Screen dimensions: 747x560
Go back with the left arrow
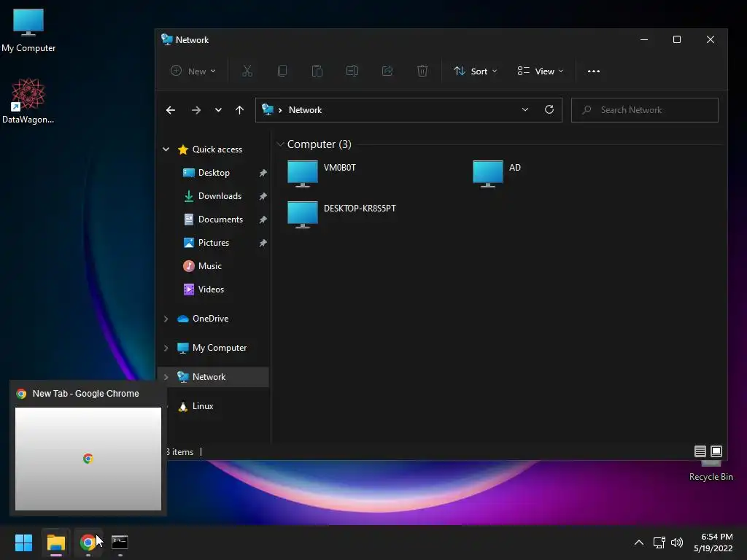pyautogui.click(x=171, y=110)
